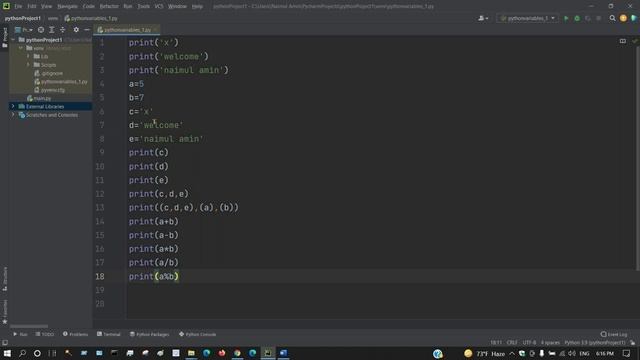Select the pythonvariables_1.py editor tab
The height and width of the screenshot is (360, 640).
127,30
